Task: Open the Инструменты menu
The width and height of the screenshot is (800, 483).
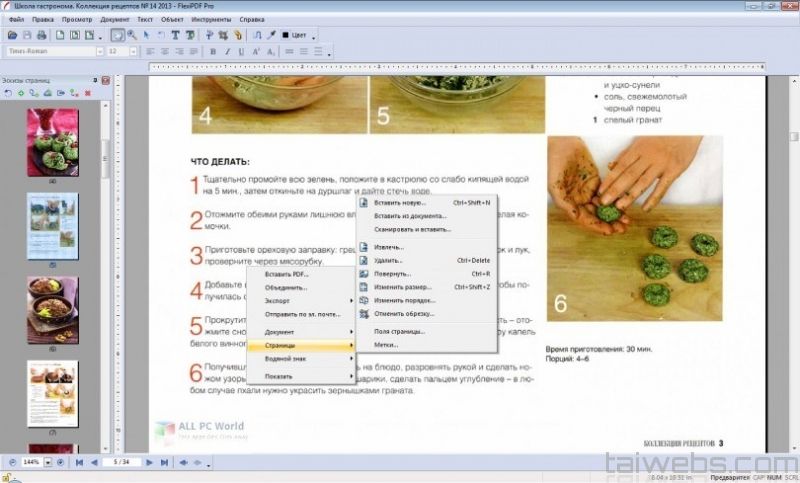Action: pos(214,19)
